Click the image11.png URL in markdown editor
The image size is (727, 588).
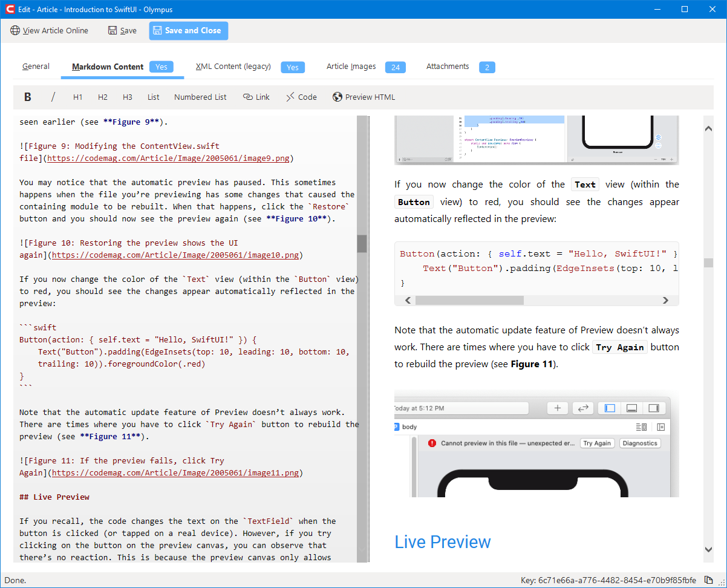175,473
